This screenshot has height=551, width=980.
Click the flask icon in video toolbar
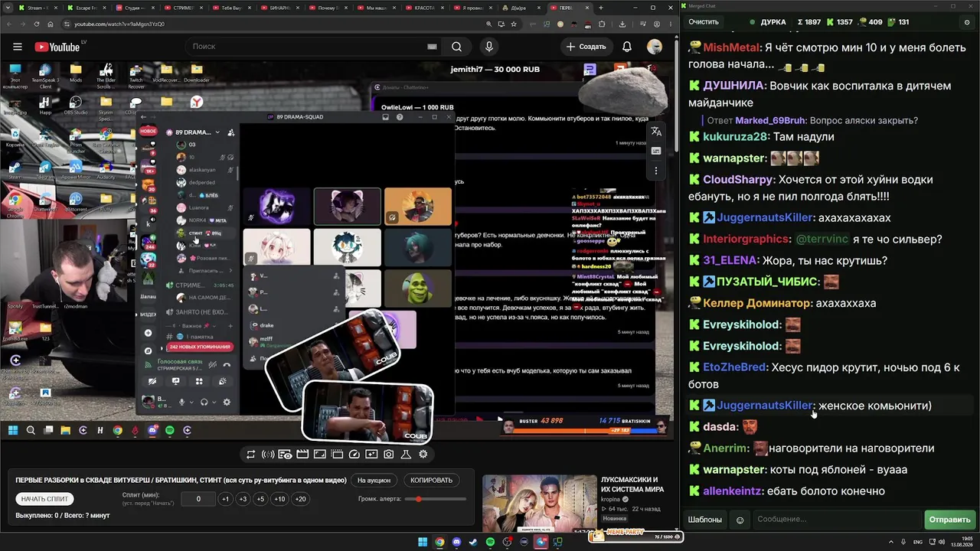[406, 455]
